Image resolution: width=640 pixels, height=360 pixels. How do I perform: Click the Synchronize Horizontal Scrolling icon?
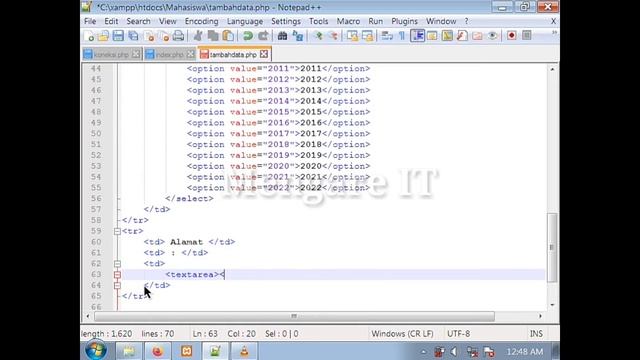[x=367, y=36]
